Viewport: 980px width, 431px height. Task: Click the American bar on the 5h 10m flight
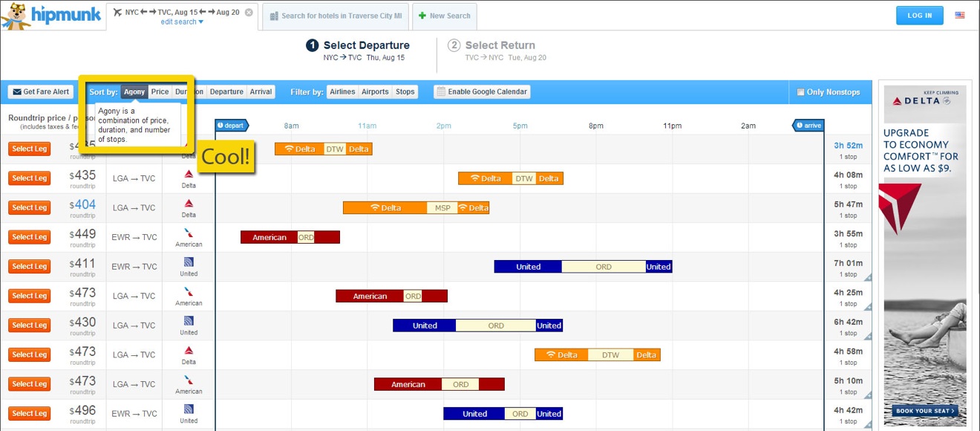[408, 384]
